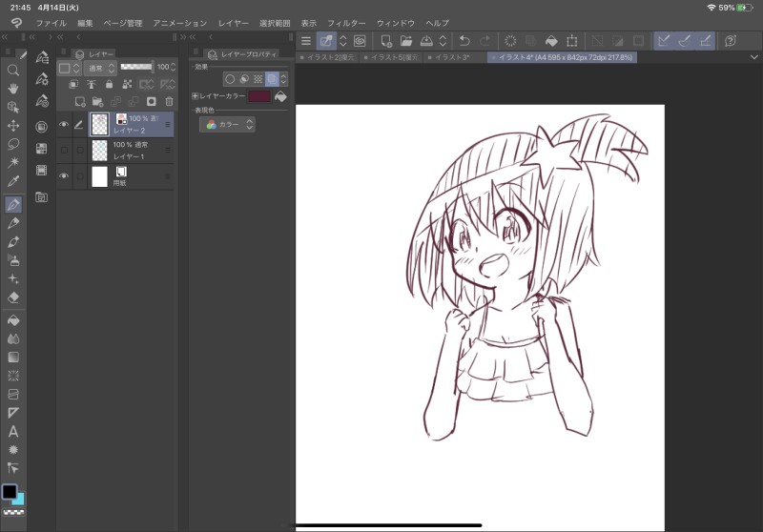Delete layer using the trash icon
The image size is (763, 532).
coord(169,101)
